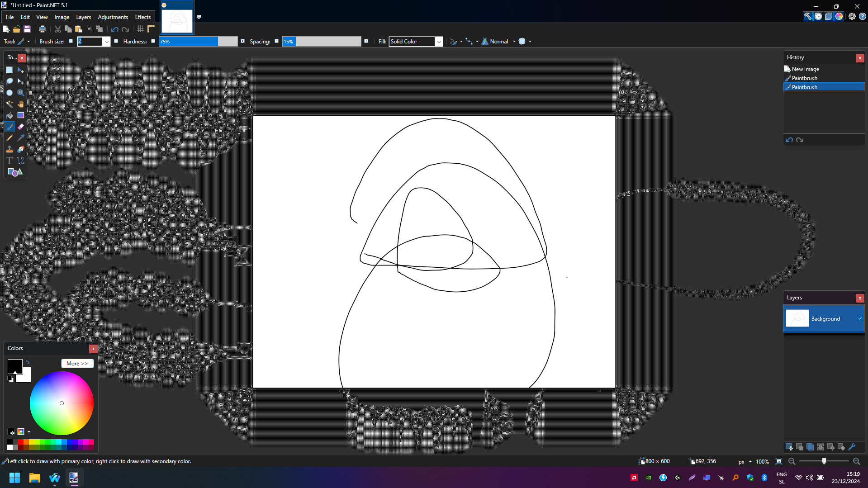Open the Edit menu
The image size is (868, 488).
[x=25, y=17]
